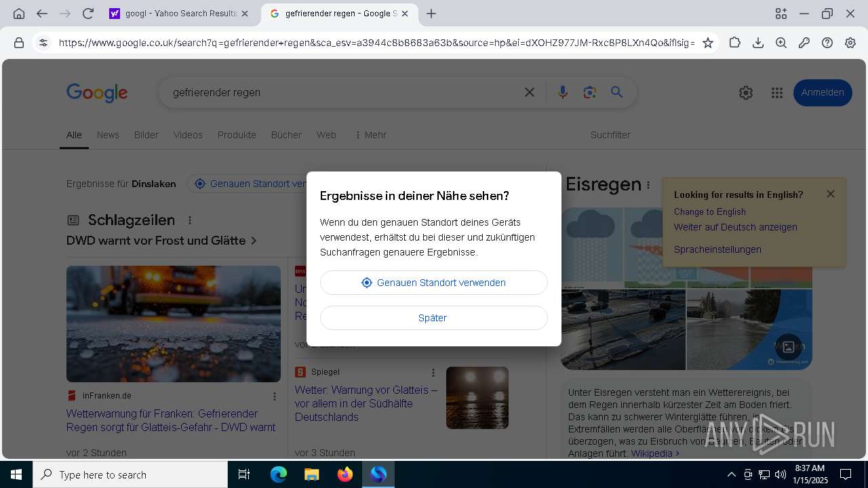Reload the current page
868x488 pixels.
(x=87, y=14)
